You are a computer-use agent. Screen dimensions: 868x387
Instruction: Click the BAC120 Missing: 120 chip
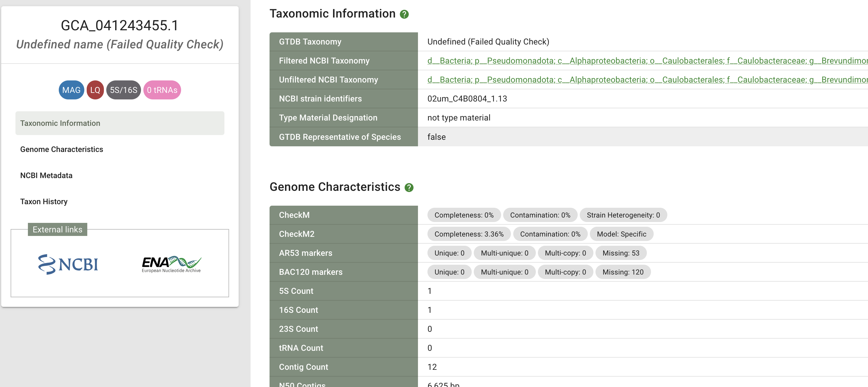(623, 272)
